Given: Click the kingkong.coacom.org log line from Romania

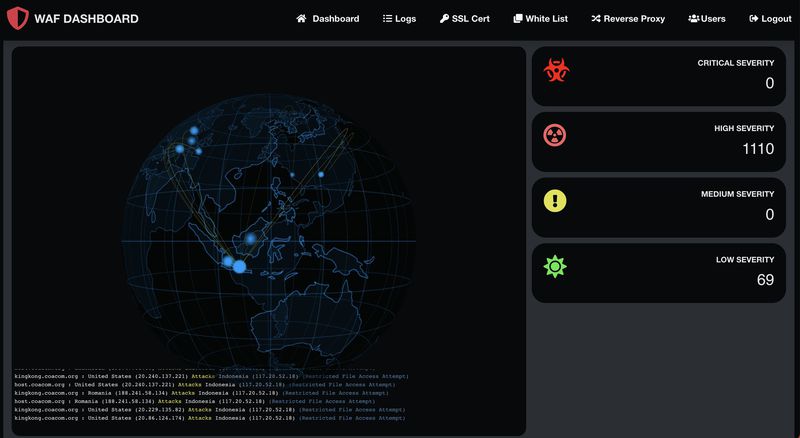Looking at the screenshot, I should pyautogui.click(x=201, y=393).
